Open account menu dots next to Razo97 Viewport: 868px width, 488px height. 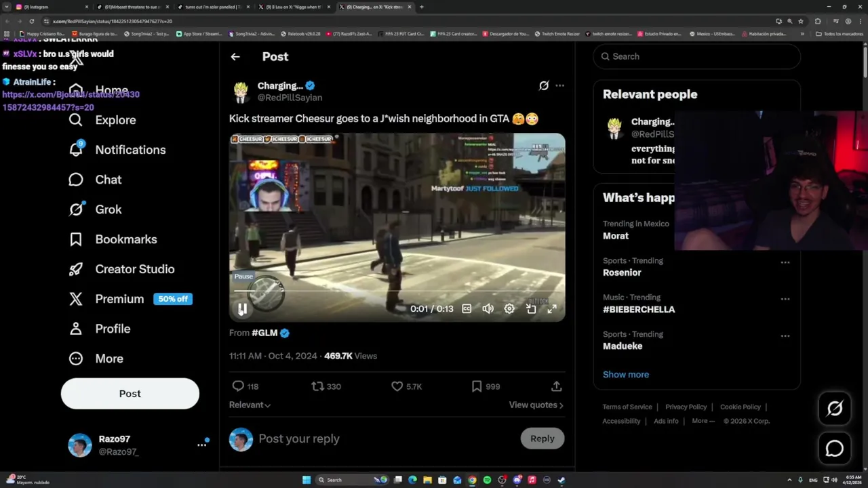(x=201, y=445)
